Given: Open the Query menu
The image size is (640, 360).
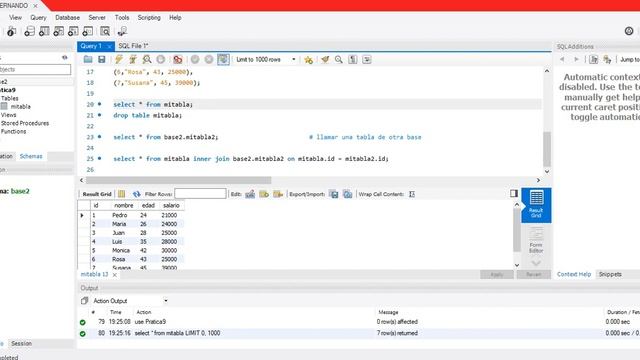Looking at the screenshot, I should coord(38,18).
